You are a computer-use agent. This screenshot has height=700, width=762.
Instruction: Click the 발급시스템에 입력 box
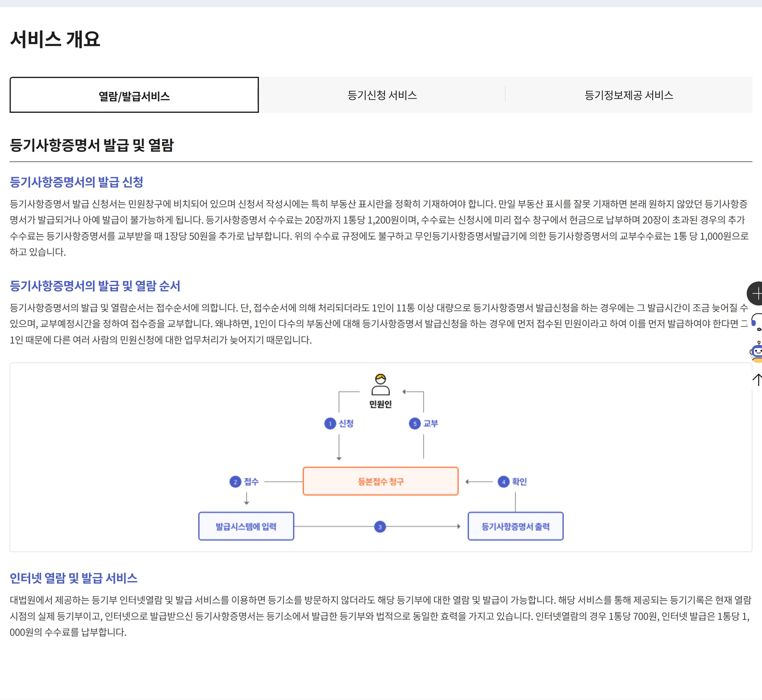[x=246, y=526]
